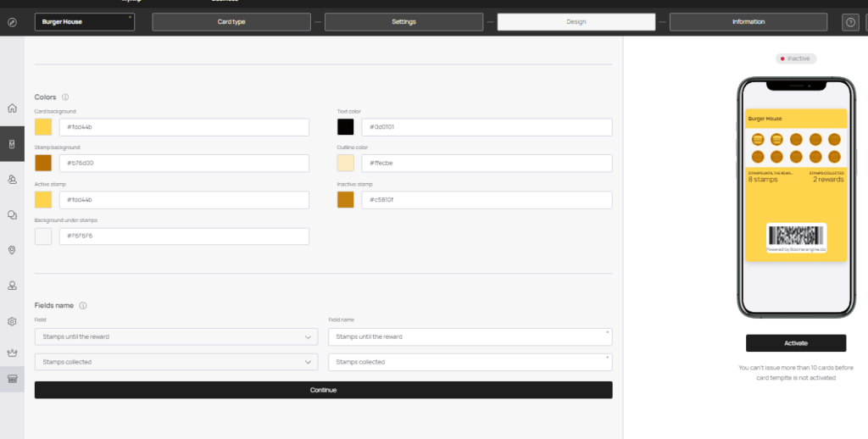Select the card/phone icon in sidebar
Viewport: 868px width, 439px height.
(12, 144)
